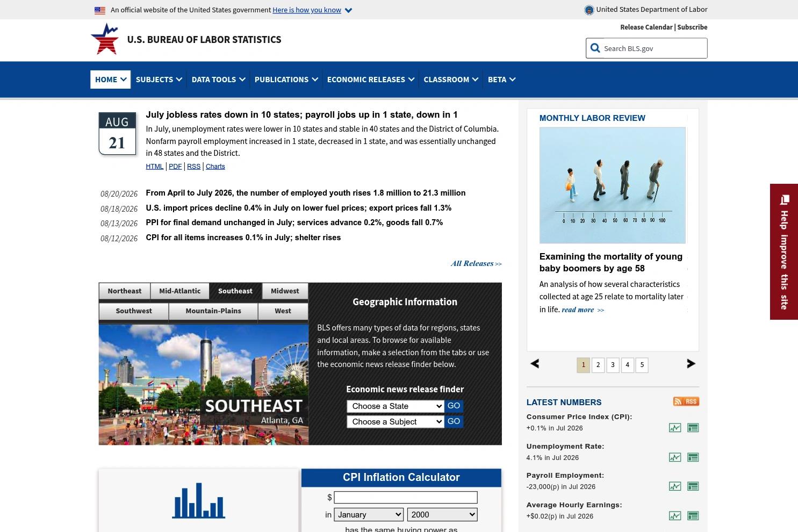Click the CPI calculator dollar amount field

pyautogui.click(x=406, y=498)
